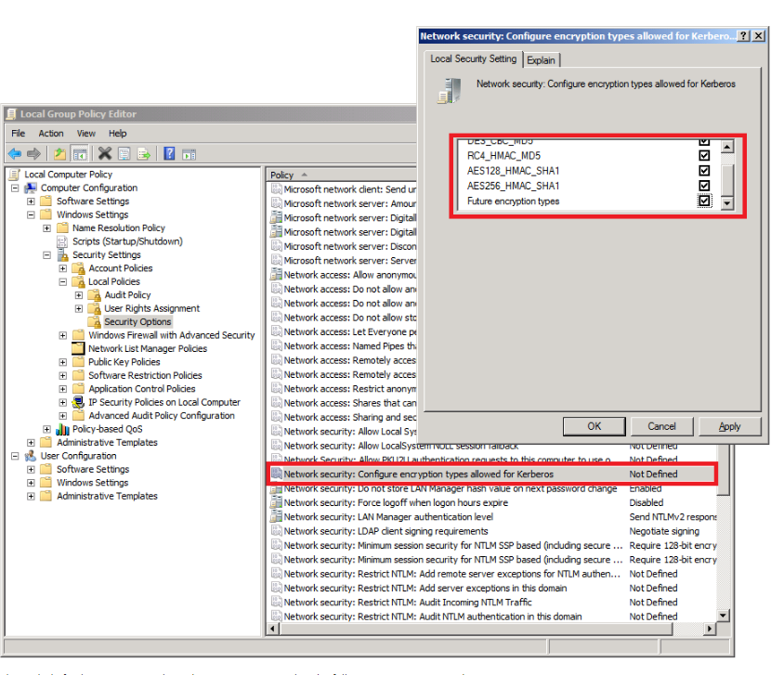Screen dimensions: 784x675
Task: Go back with the blue Back arrow
Action: tap(15, 154)
